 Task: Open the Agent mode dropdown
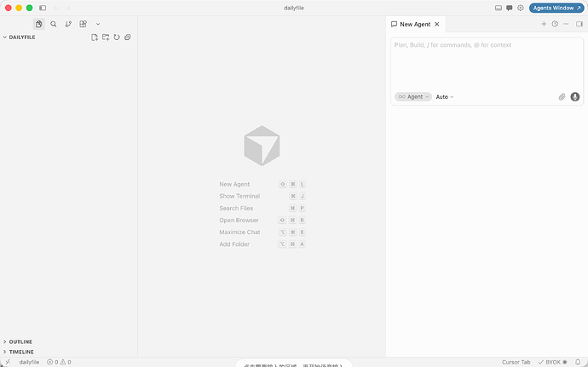click(x=413, y=97)
